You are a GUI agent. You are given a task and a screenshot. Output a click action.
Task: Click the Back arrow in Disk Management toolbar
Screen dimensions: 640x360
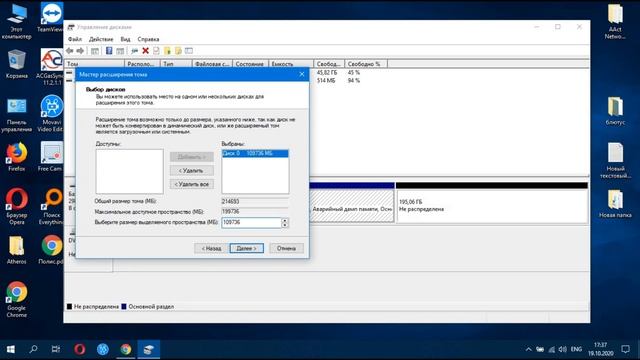coord(70,51)
